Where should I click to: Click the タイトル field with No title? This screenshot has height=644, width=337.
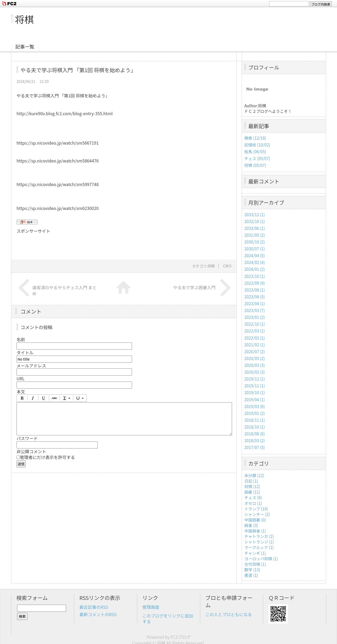tap(74, 359)
